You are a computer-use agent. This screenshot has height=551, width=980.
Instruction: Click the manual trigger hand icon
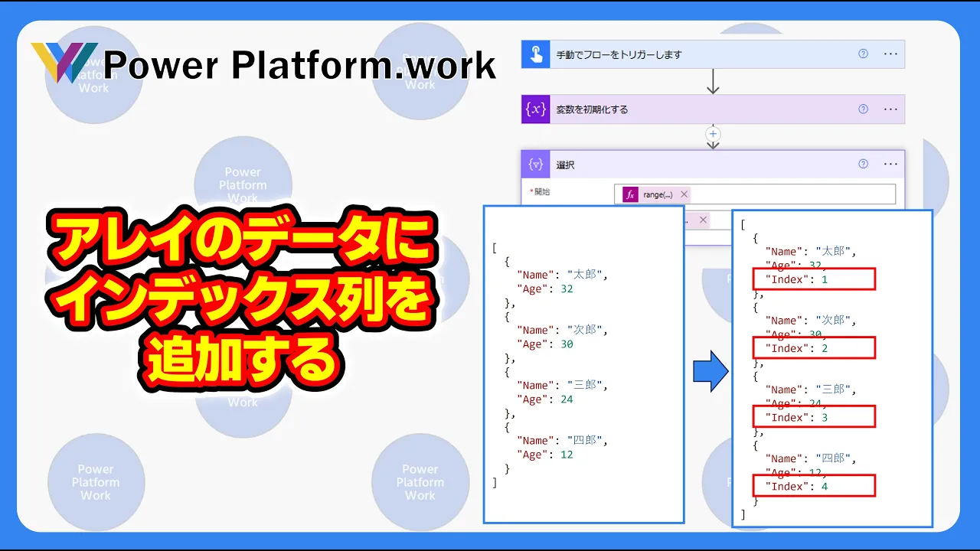pyautogui.click(x=536, y=54)
